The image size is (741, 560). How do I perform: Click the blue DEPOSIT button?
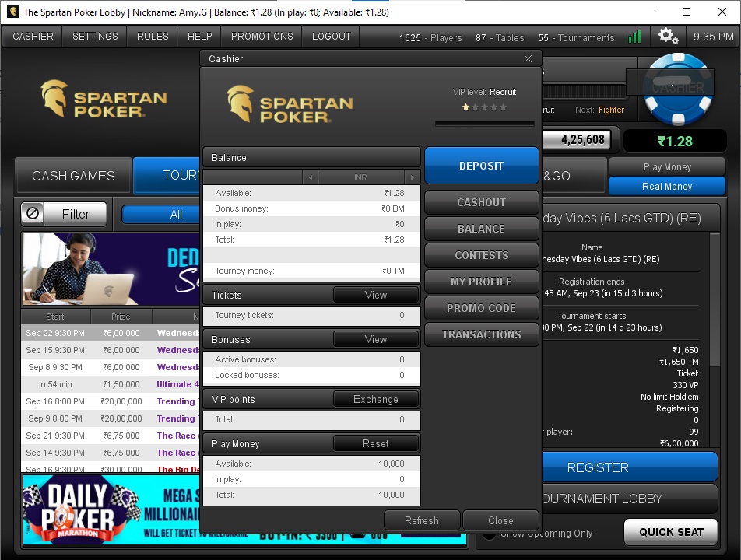[x=482, y=166]
